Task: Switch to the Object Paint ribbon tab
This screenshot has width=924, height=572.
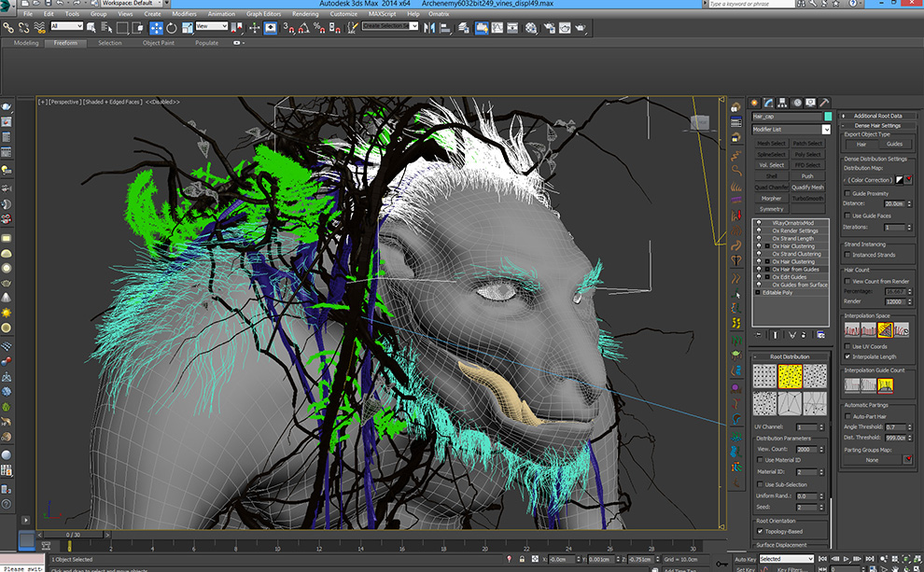Action: (x=158, y=43)
